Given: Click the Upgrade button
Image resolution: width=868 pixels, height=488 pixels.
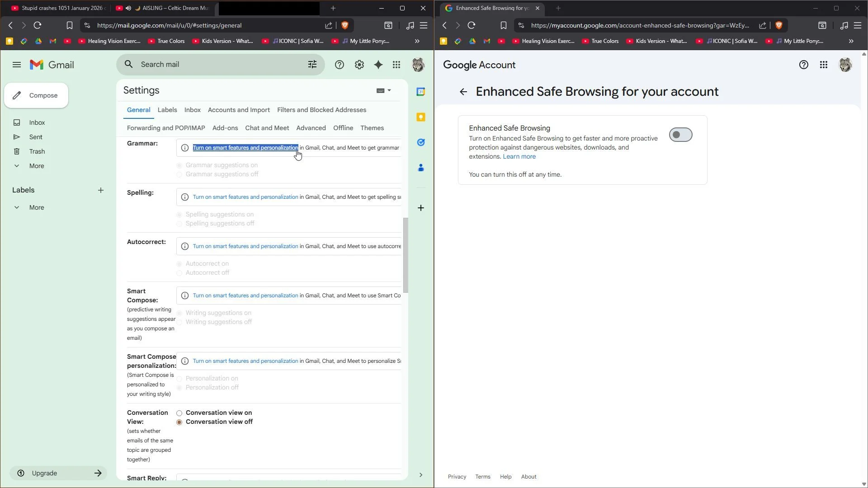Looking at the screenshot, I should [58, 473].
